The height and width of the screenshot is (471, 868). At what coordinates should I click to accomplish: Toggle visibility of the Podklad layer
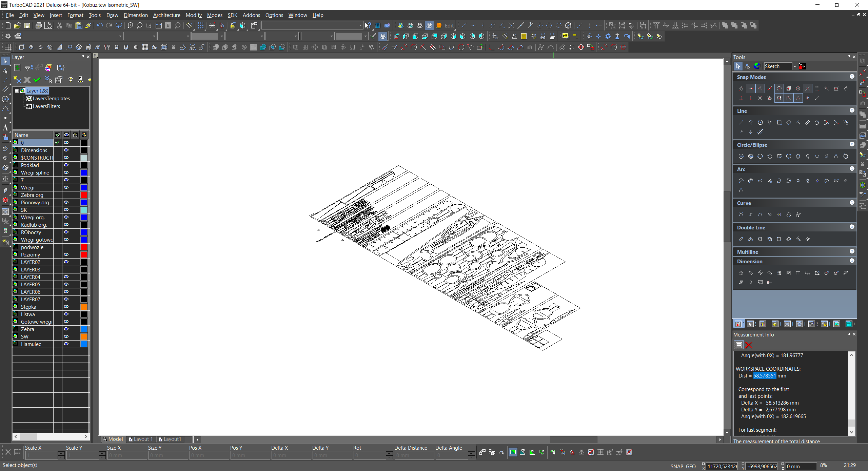coord(66,165)
